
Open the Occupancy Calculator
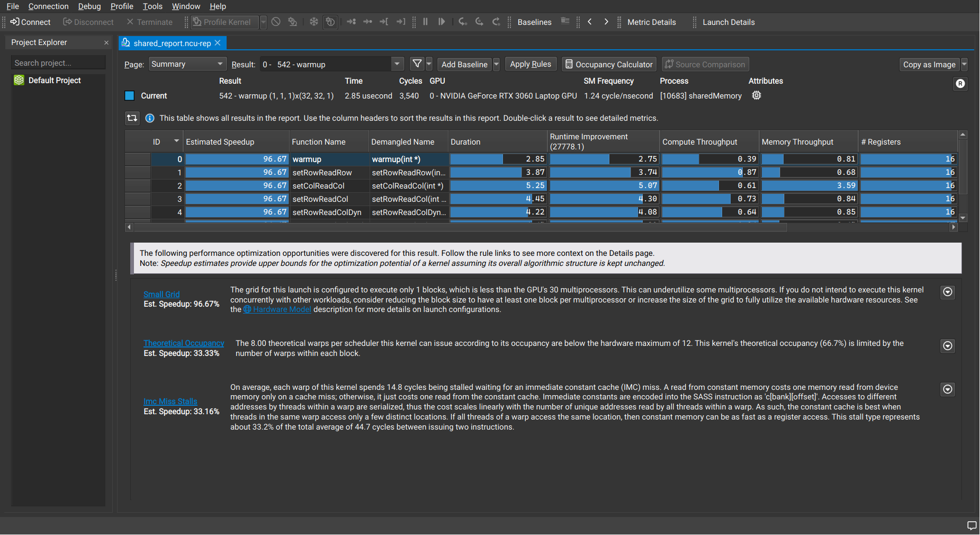[x=609, y=65]
